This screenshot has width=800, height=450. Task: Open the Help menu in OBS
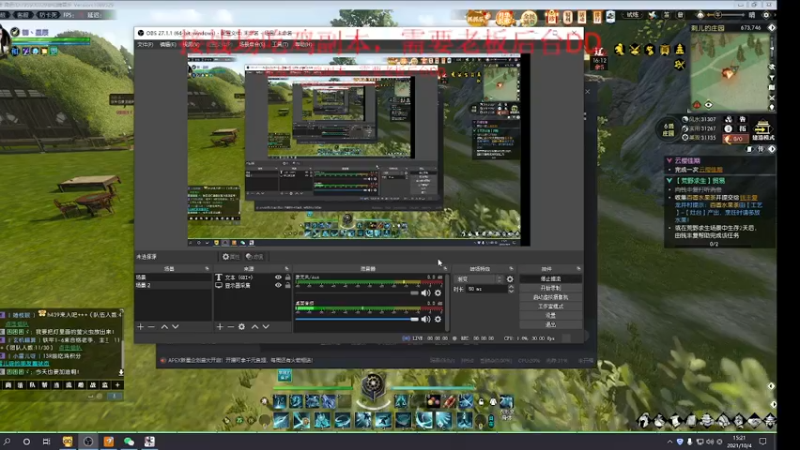(303, 45)
